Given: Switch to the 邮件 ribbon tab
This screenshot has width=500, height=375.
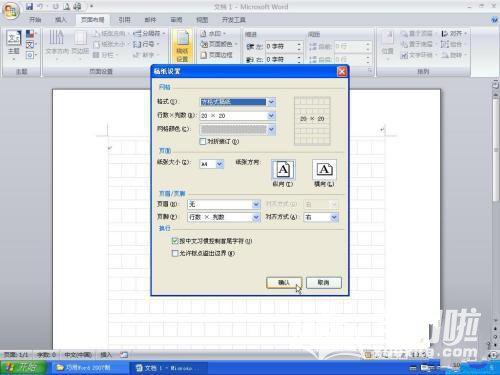Looking at the screenshot, I should (150, 20).
